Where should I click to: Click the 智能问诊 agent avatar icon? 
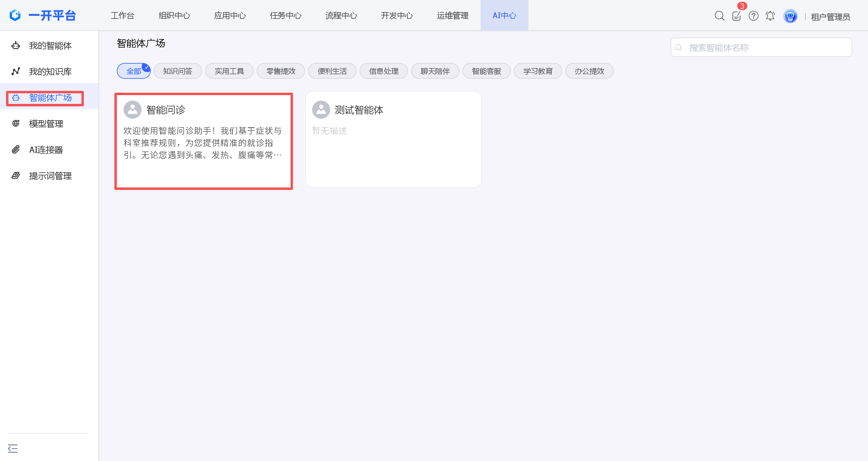point(133,110)
